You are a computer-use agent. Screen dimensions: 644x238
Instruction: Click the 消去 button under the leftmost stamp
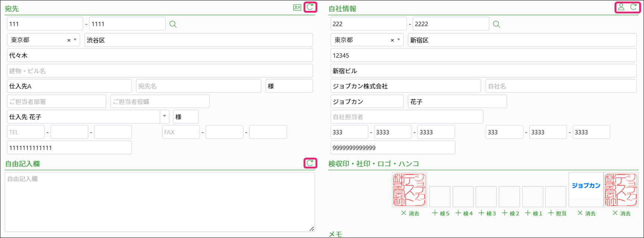tap(410, 213)
